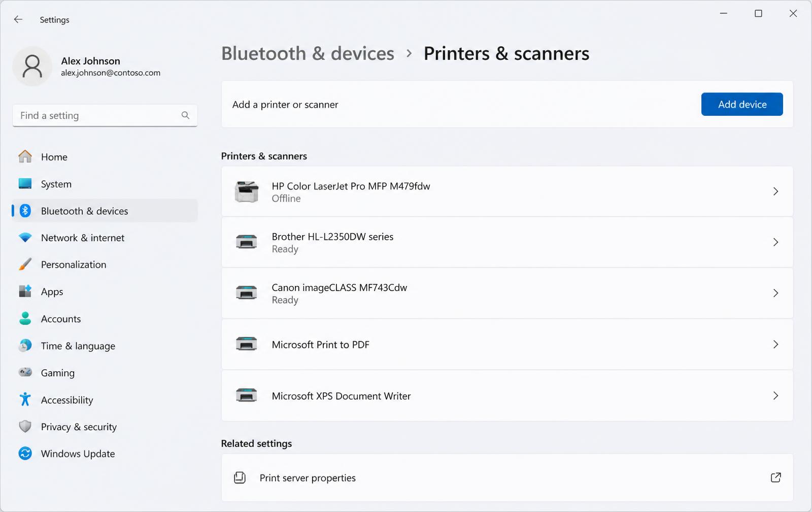This screenshot has width=812, height=512.
Task: Open Privacy & security settings
Action: click(105, 427)
